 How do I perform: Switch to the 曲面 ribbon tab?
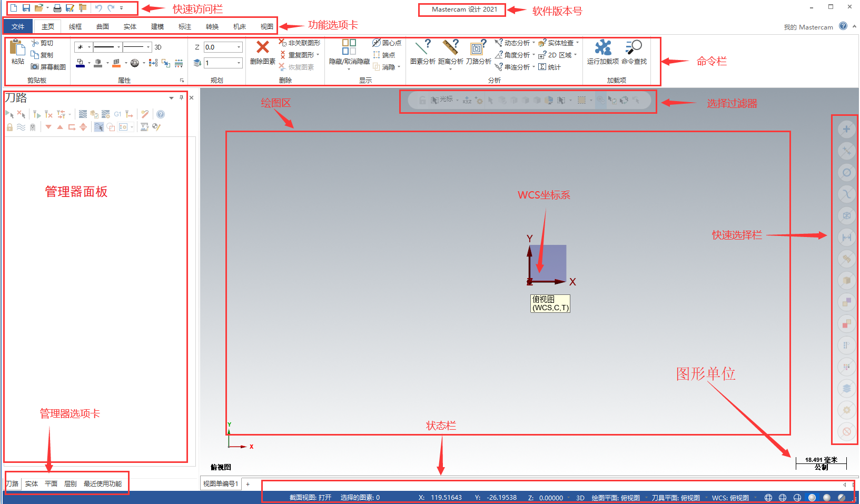102,26
